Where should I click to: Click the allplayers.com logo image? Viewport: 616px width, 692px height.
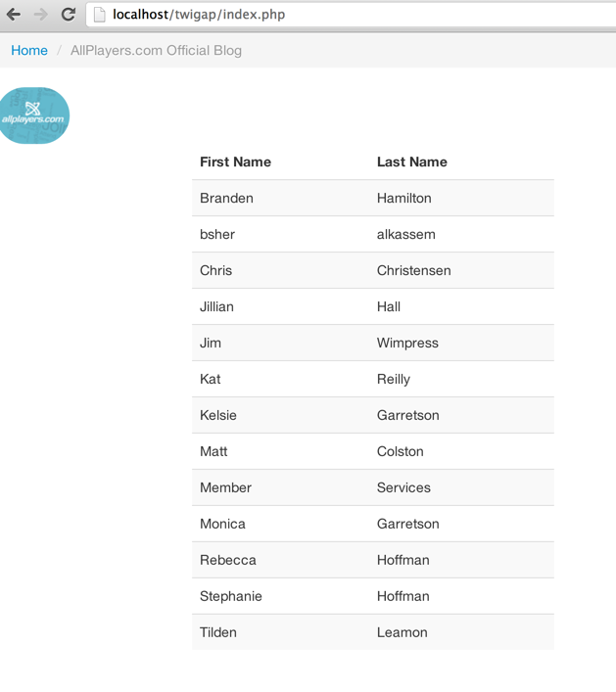click(34, 115)
